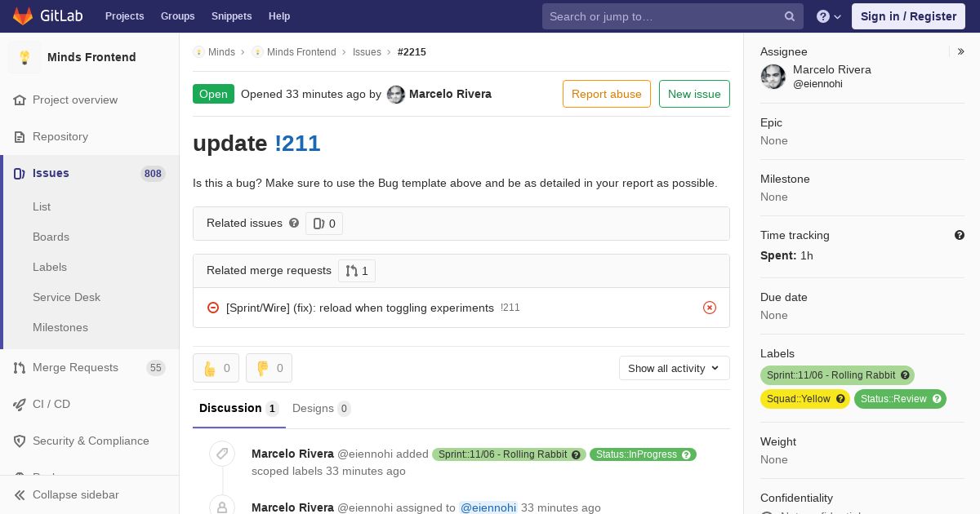The height and width of the screenshot is (514, 980).
Task: Click the CI / CD rocket icon
Action: pyautogui.click(x=20, y=404)
